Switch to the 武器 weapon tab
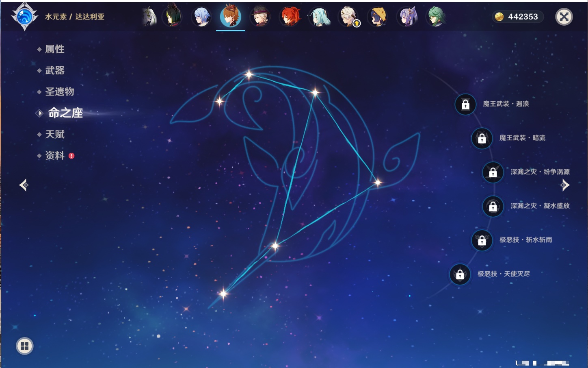 54,70
